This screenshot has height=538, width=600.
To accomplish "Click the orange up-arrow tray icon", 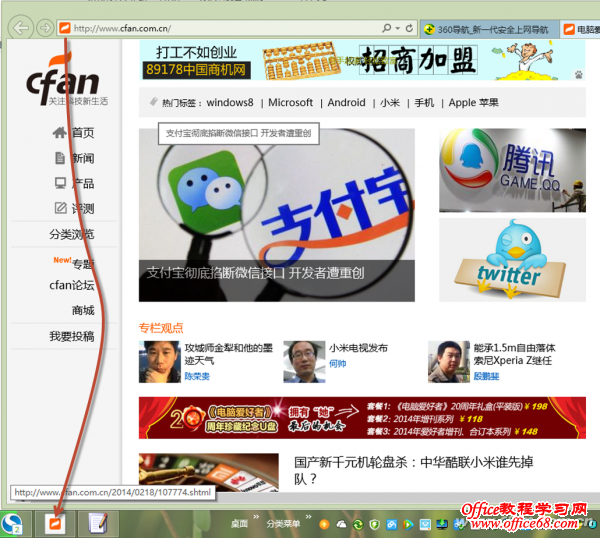I will tap(324, 524).
